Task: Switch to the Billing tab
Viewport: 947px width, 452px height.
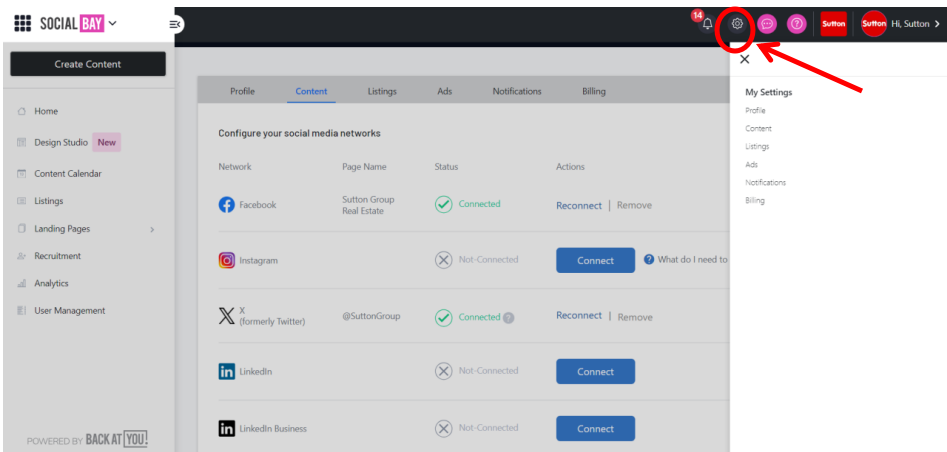Action: tap(594, 91)
